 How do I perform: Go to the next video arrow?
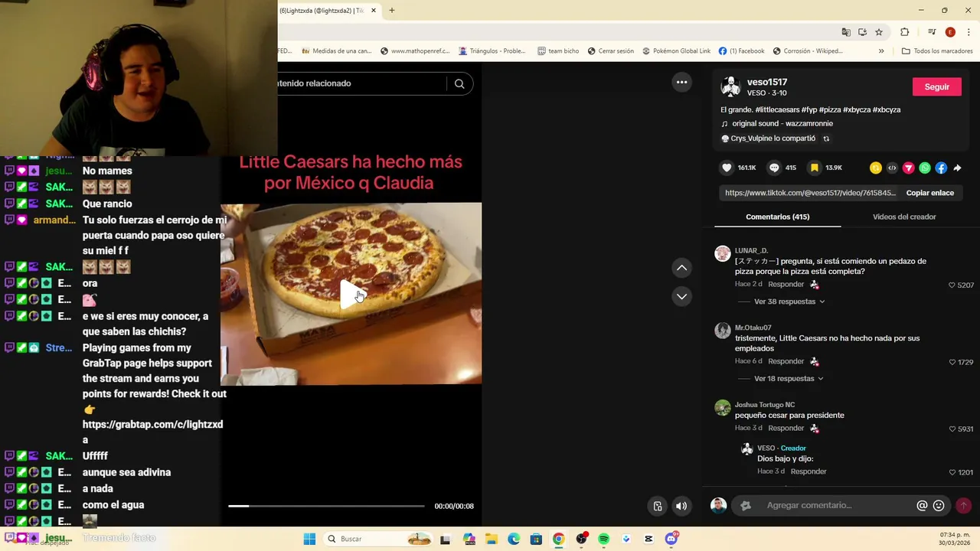[681, 296]
